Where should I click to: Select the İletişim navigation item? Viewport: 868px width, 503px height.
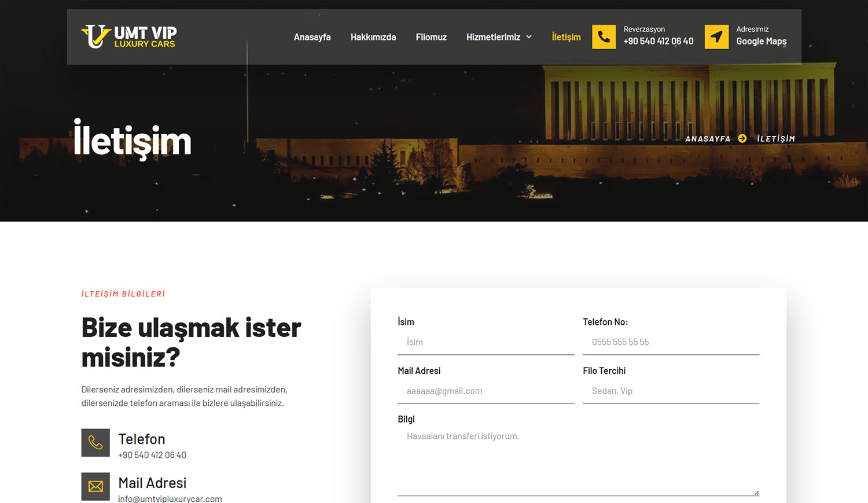pyautogui.click(x=566, y=37)
